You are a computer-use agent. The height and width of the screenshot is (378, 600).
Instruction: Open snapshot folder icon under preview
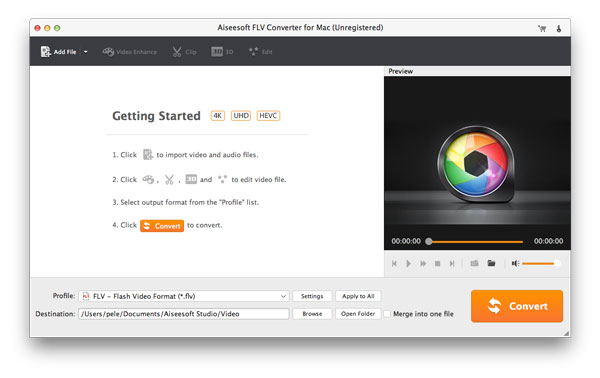pos(491,263)
